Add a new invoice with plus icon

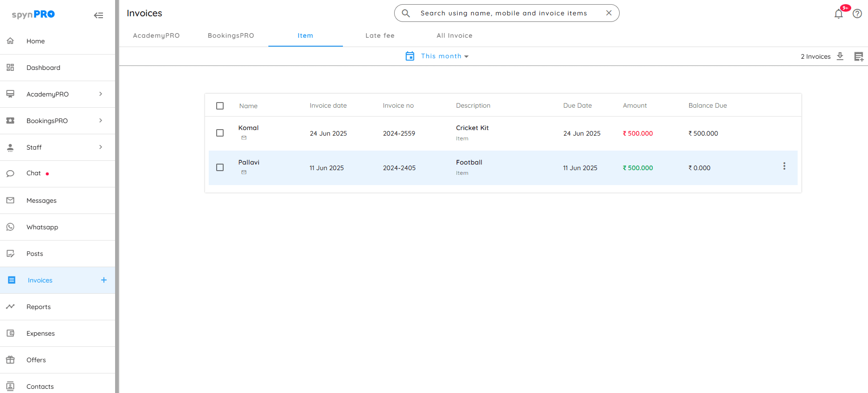coord(104,280)
